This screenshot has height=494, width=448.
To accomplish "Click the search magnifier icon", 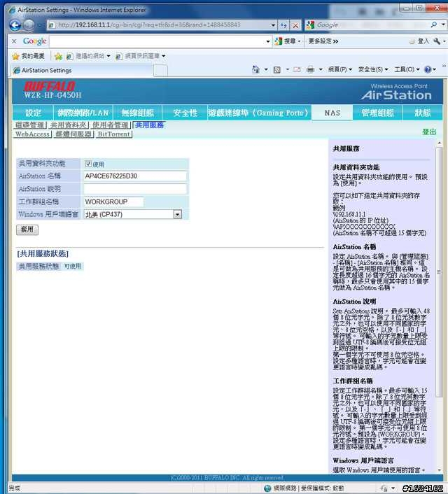I will pos(434,24).
